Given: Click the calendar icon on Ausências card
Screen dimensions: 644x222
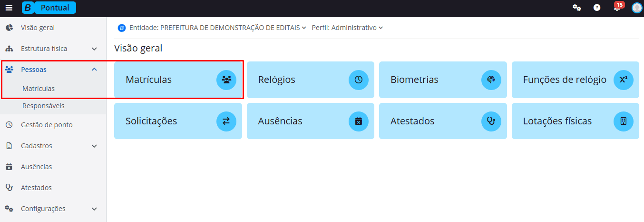Looking at the screenshot, I should 359,121.
